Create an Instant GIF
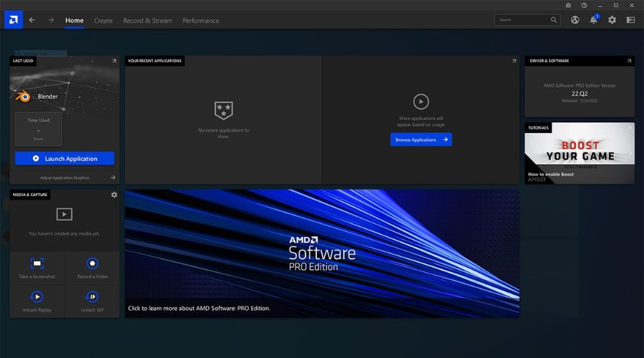The width and height of the screenshot is (644, 358). (92, 301)
